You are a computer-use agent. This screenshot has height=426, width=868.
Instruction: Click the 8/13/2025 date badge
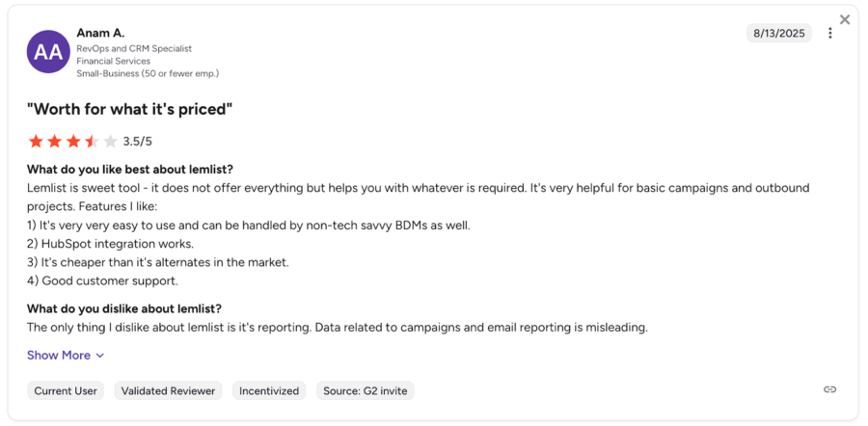(779, 34)
